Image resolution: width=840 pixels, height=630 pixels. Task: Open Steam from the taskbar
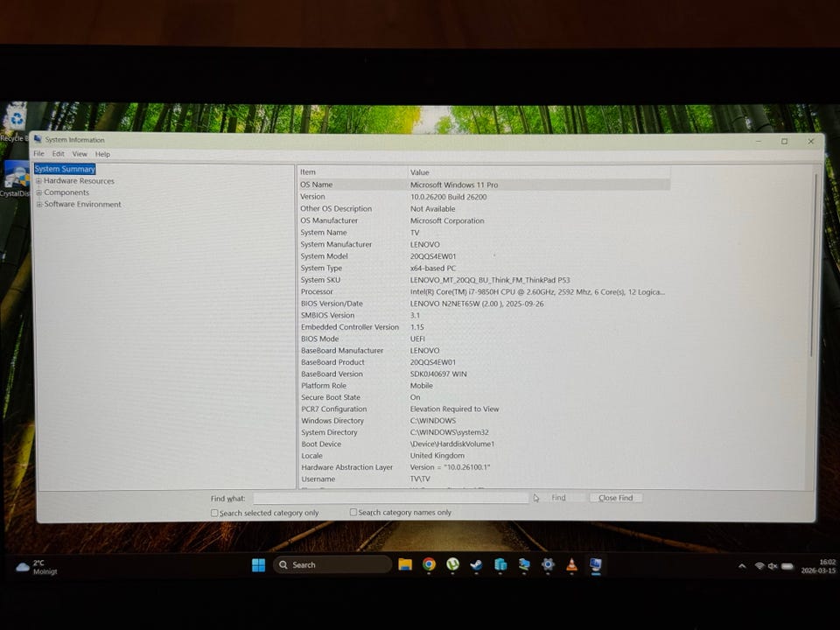pos(476,565)
